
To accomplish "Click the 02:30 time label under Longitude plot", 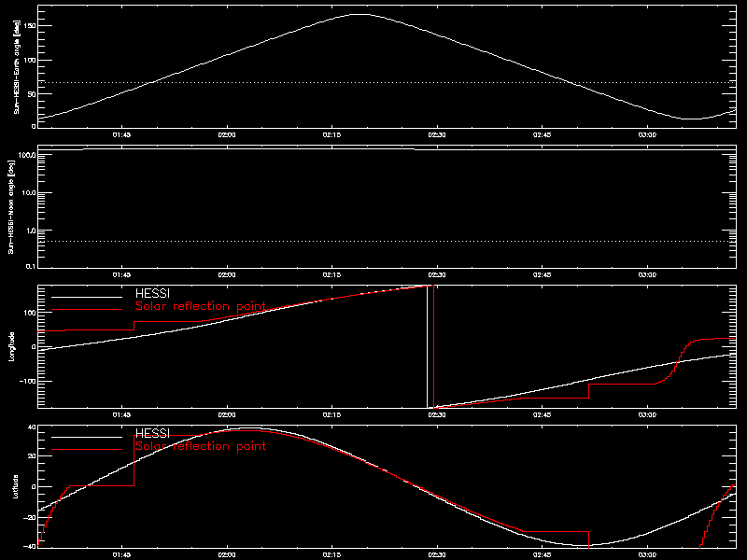I will tap(437, 414).
